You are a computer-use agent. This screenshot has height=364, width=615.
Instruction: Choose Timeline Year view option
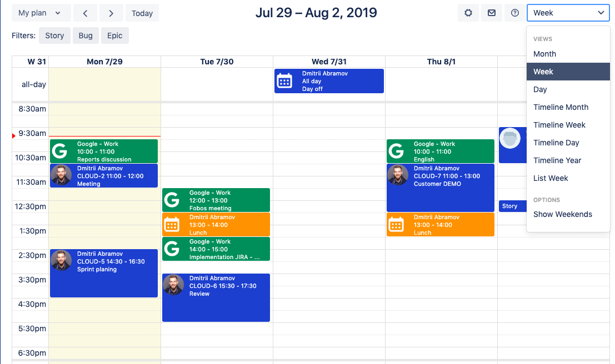[x=557, y=160]
